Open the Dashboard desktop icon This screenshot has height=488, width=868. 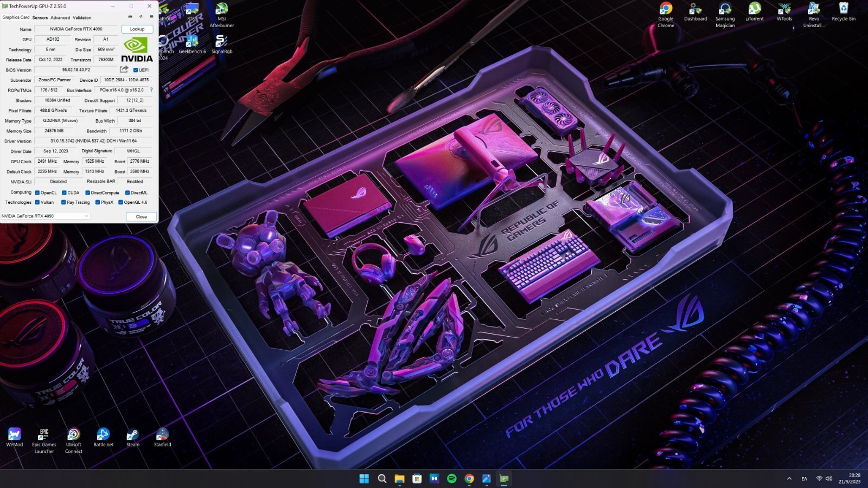(x=695, y=12)
